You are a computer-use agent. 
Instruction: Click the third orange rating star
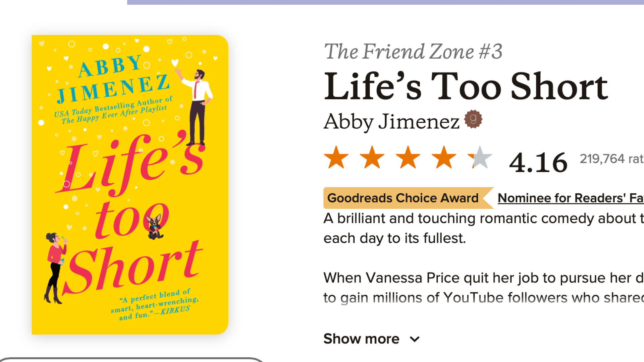coord(408,158)
